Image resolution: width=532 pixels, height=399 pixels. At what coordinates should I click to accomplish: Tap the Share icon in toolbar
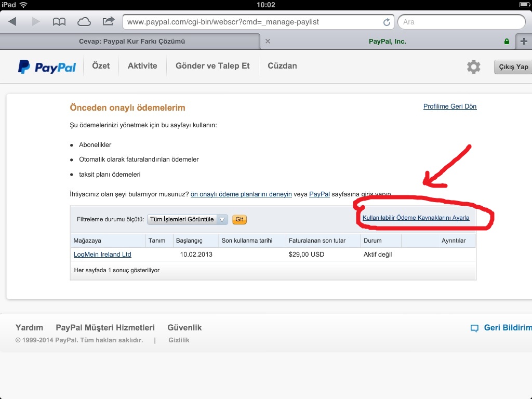(x=108, y=21)
